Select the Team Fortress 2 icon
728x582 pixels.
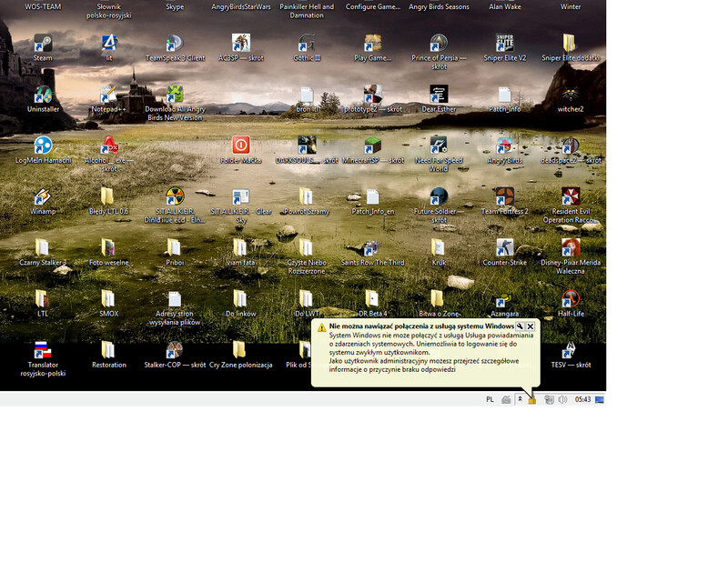coord(504,196)
